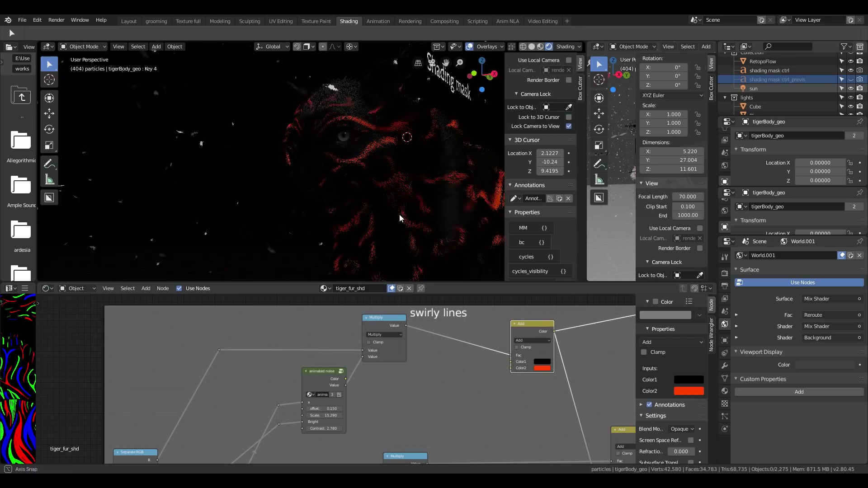Select the Cursor tool in left viewport

click(49, 80)
